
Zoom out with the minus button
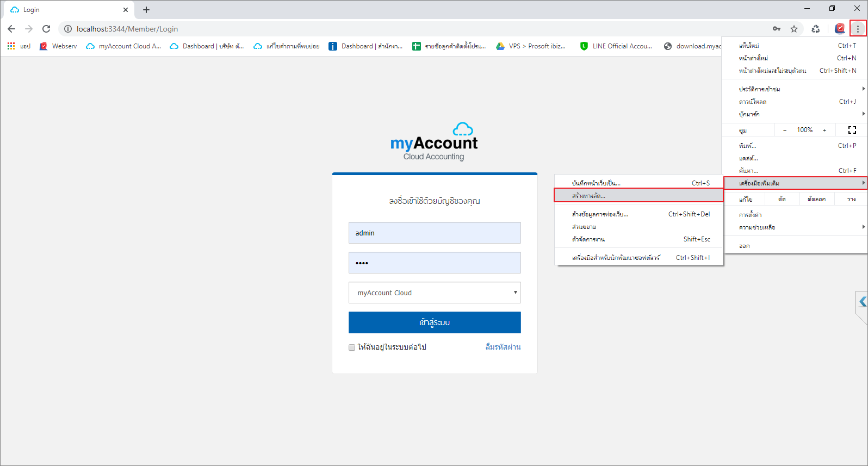[784, 130]
